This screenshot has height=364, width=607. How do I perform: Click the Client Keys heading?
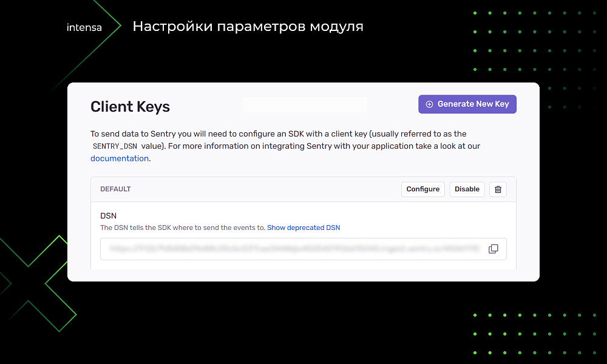click(x=130, y=106)
